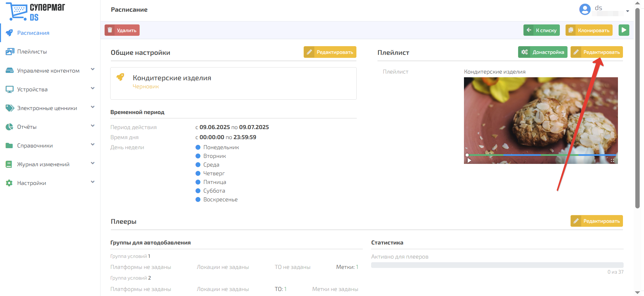The height and width of the screenshot is (296, 644).
Task: Click the Плейлисты images icon
Action: (10, 52)
